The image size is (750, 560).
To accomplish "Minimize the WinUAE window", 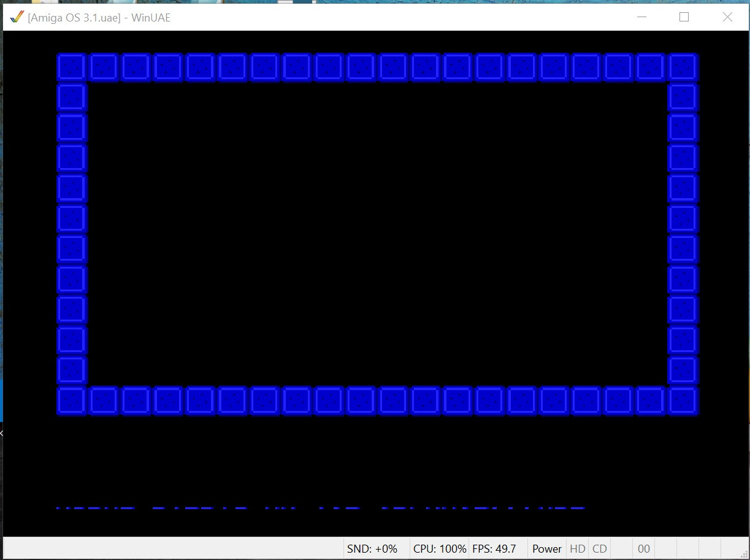I will pyautogui.click(x=642, y=17).
